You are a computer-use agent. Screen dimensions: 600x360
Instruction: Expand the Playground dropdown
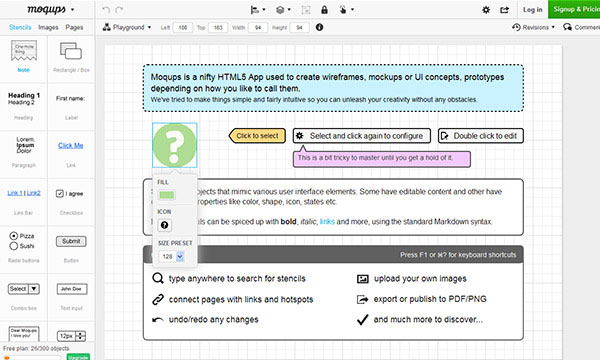127,27
